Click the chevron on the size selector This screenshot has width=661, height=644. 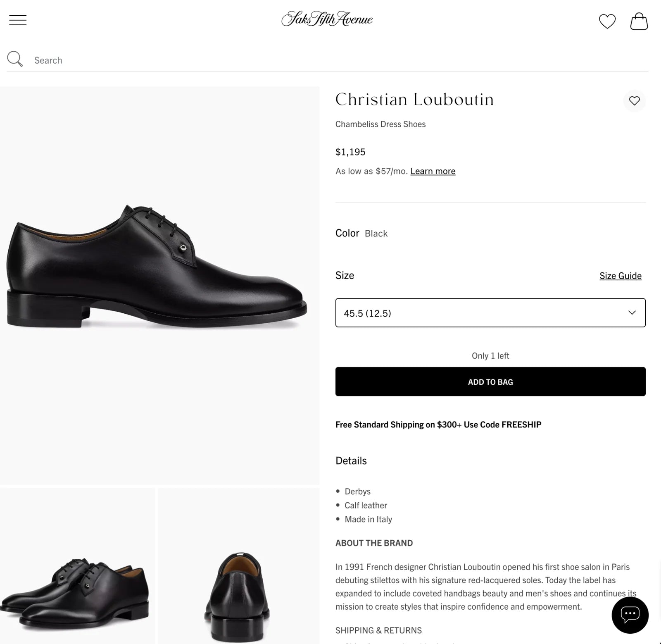[x=631, y=313]
